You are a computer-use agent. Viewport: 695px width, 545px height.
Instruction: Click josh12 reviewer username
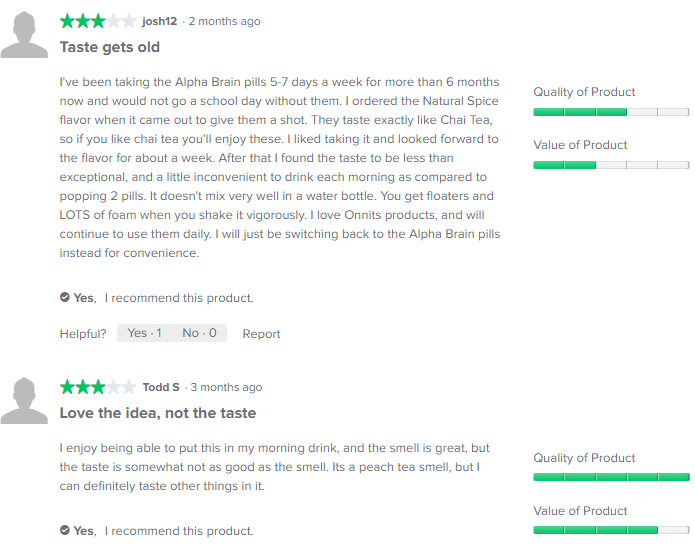160,21
